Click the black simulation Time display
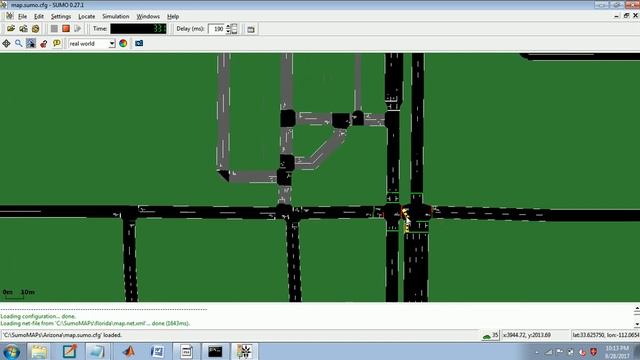The height and width of the screenshot is (360, 640). (x=138, y=29)
